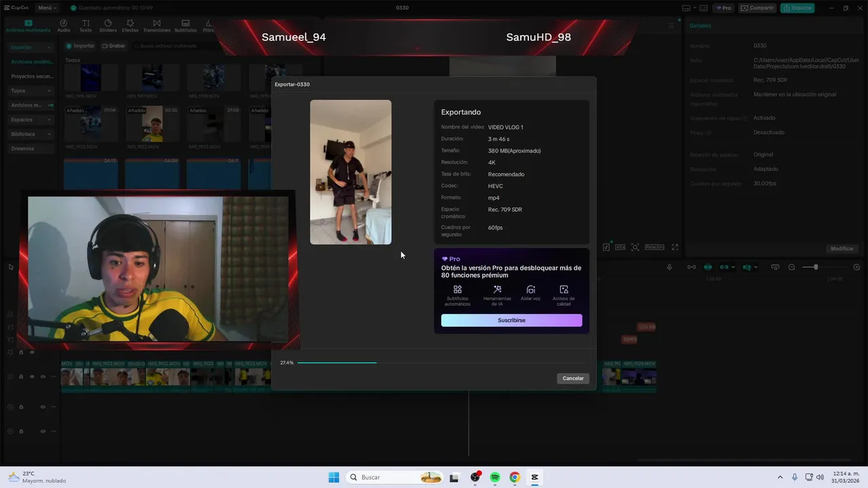Expand the Espacios sidebar section
868x488 pixels.
(x=31, y=119)
